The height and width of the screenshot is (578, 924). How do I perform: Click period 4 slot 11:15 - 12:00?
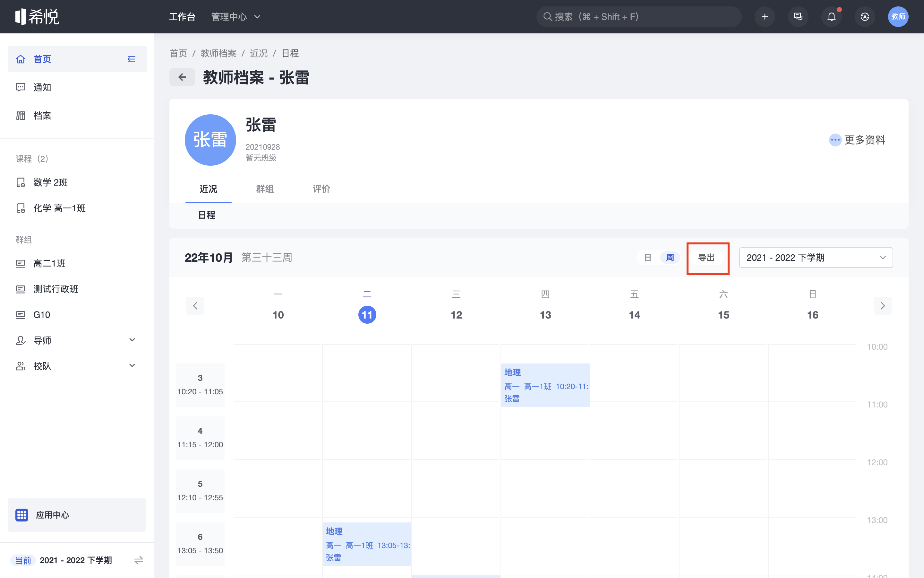click(x=200, y=438)
